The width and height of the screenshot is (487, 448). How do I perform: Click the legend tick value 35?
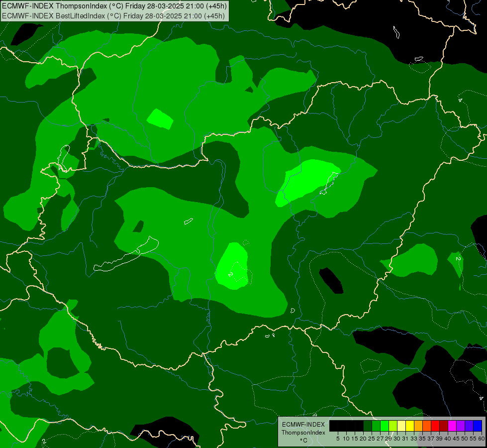tap(422, 439)
